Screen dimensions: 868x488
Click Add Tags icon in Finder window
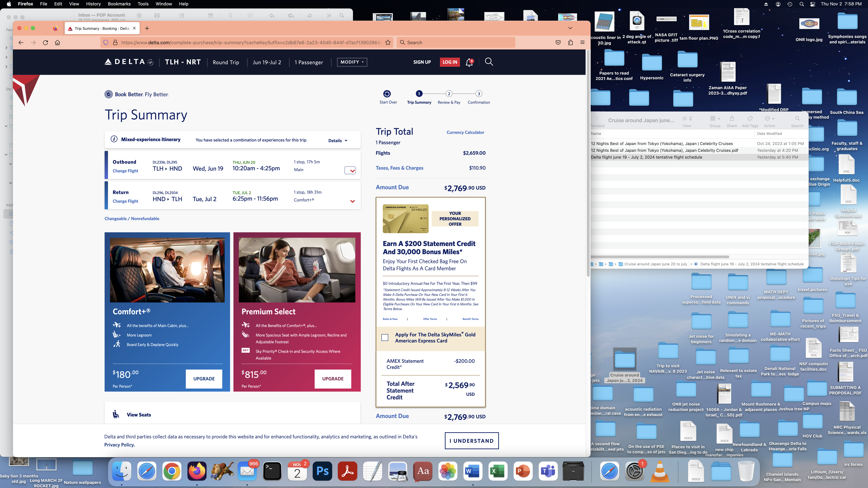pyautogui.click(x=750, y=119)
